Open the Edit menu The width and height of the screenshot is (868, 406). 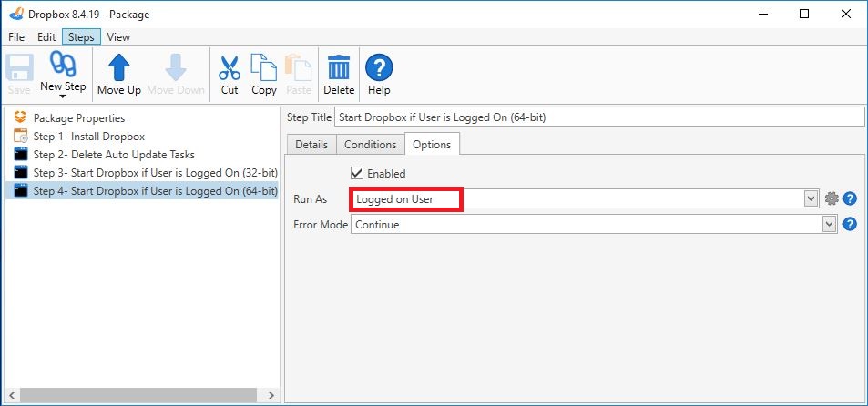[46, 37]
